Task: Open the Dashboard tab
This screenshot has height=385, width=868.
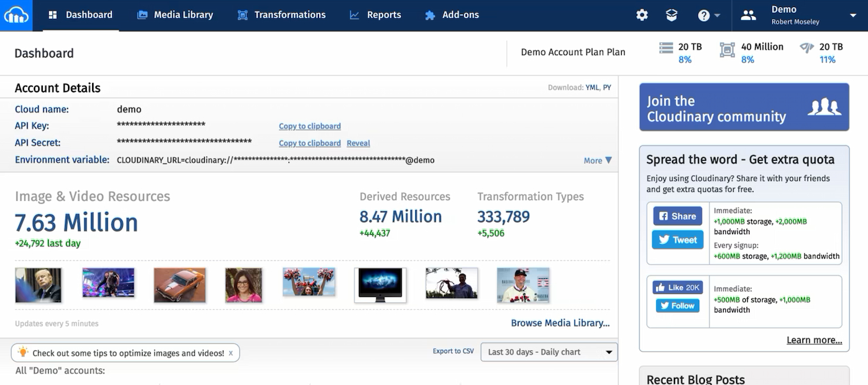Action: click(80, 15)
